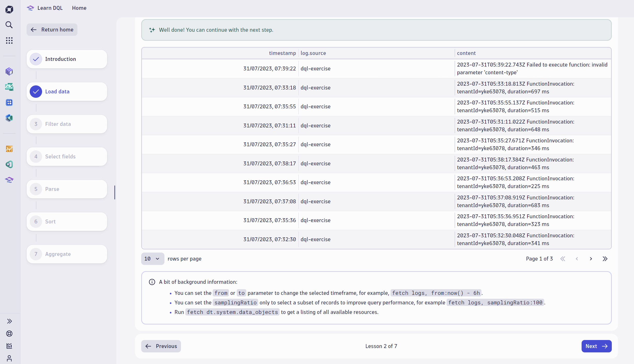Open the purple cube app icon in sidebar

tap(9, 71)
